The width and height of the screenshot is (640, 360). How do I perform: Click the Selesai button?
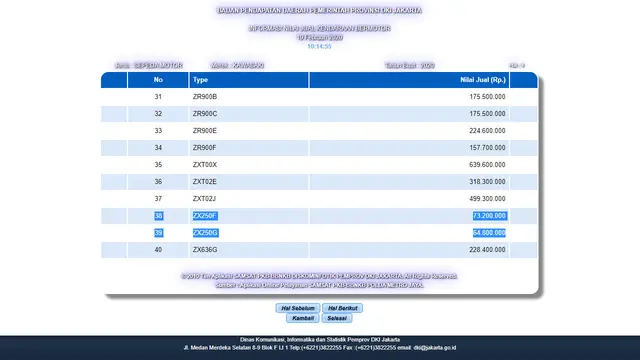click(337, 318)
